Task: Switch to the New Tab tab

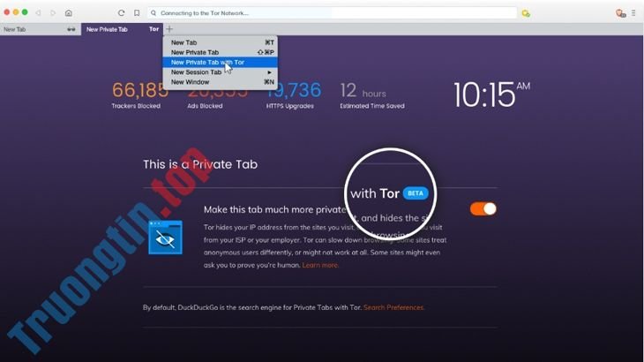Action: 41,29
